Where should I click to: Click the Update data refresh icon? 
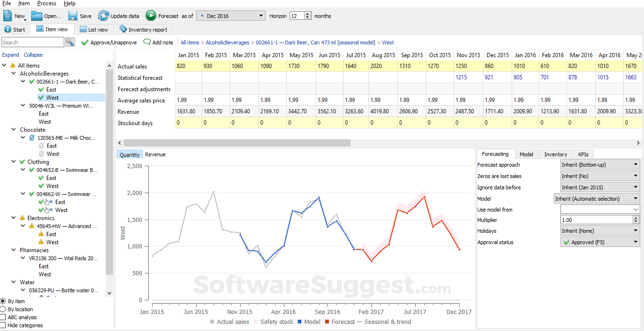(103, 16)
